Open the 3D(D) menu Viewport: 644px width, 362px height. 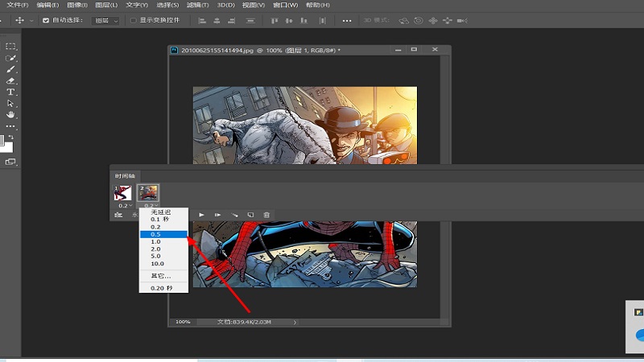point(226,5)
